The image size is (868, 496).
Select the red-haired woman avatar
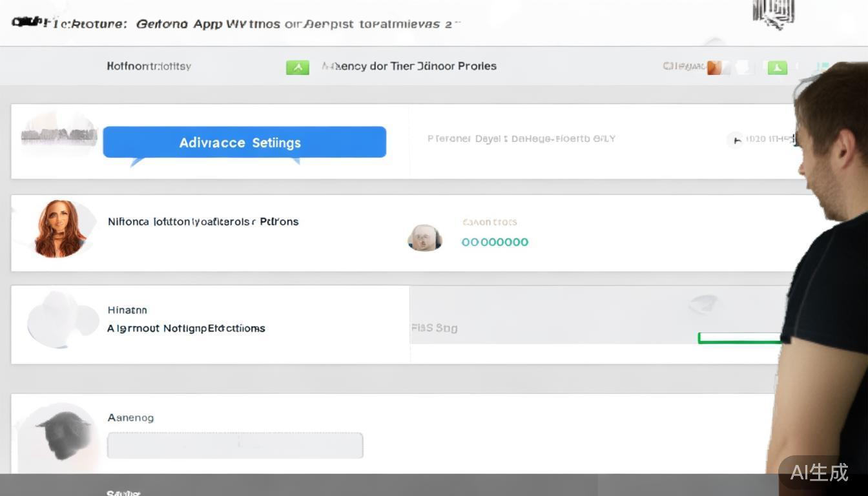click(59, 229)
